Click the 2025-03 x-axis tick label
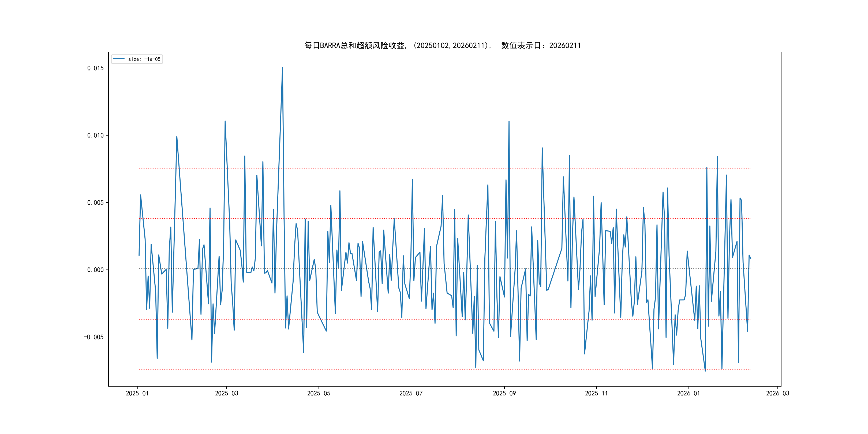 (226, 393)
